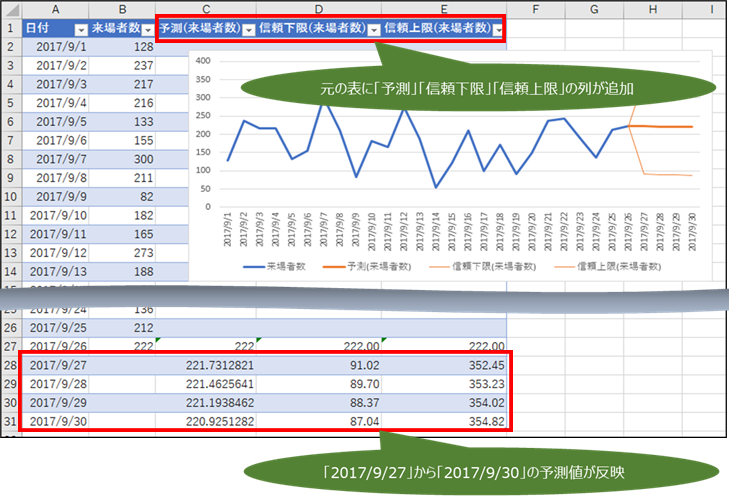Screen dimensions: 729x496
Task: Click the orange forecast line in chart
Action: point(661,126)
